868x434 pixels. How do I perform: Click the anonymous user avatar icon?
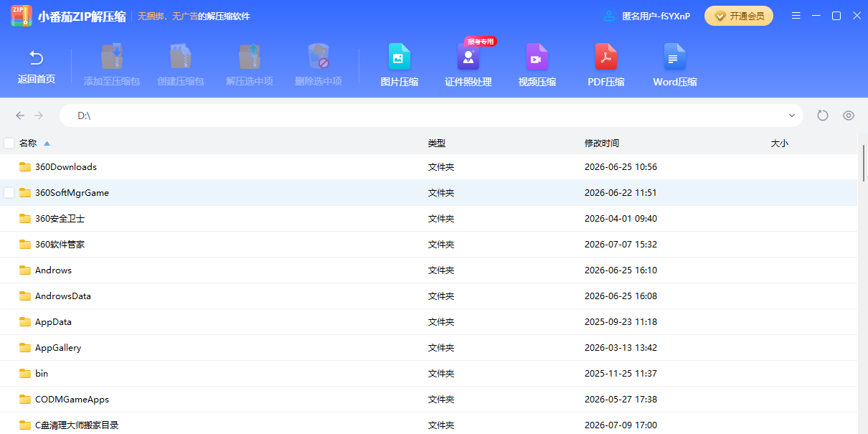609,16
